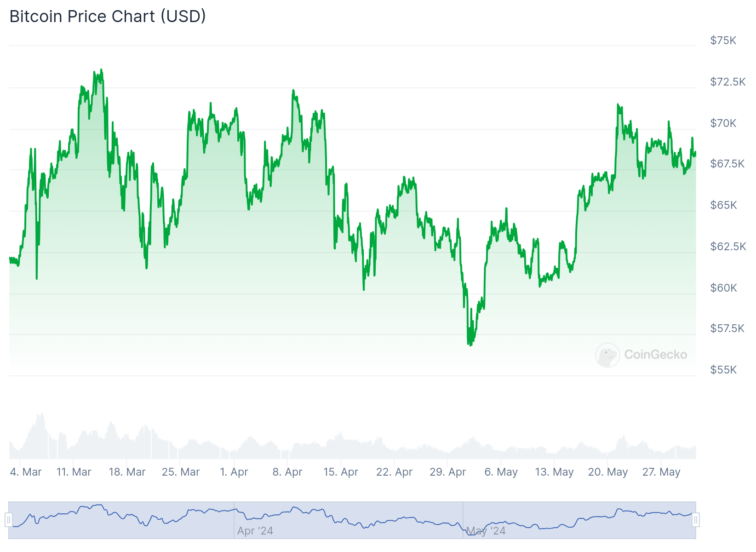
Task: Click the 27. May date label
Action: pyautogui.click(x=661, y=472)
